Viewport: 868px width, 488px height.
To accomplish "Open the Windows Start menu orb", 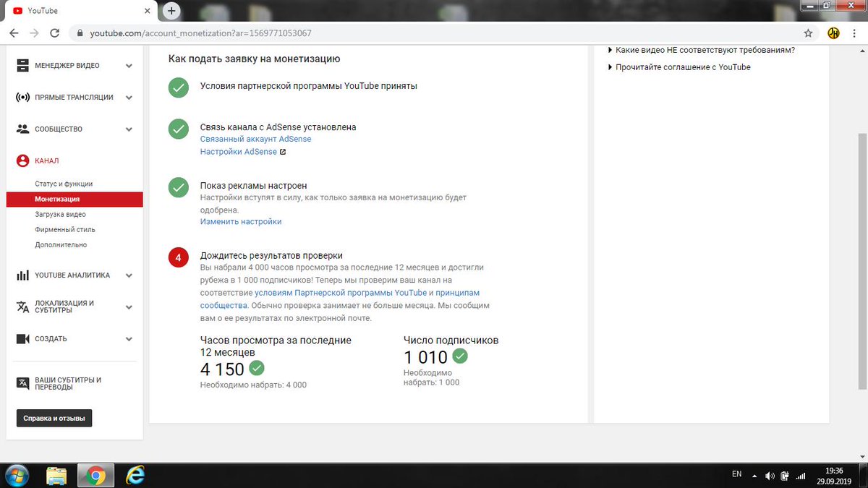I will point(17,476).
